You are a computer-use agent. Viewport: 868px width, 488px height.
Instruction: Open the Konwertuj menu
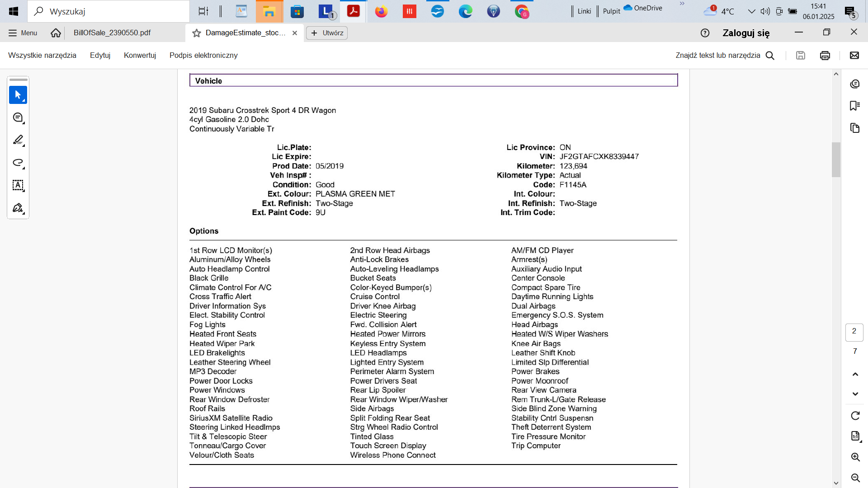(140, 55)
